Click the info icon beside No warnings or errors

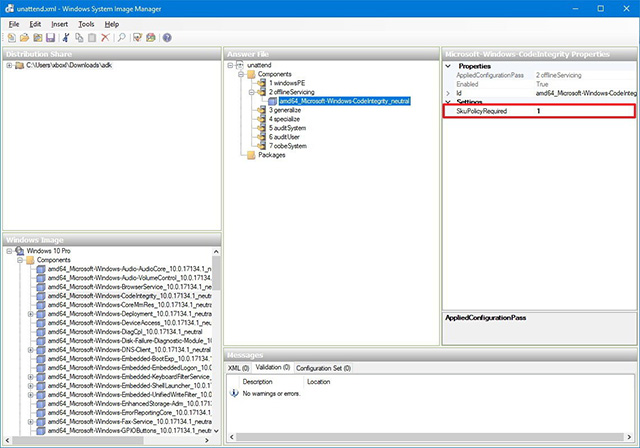coord(234,393)
